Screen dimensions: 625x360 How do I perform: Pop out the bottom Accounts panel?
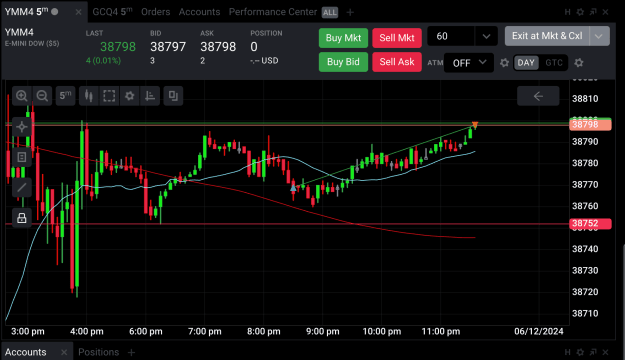point(593,352)
